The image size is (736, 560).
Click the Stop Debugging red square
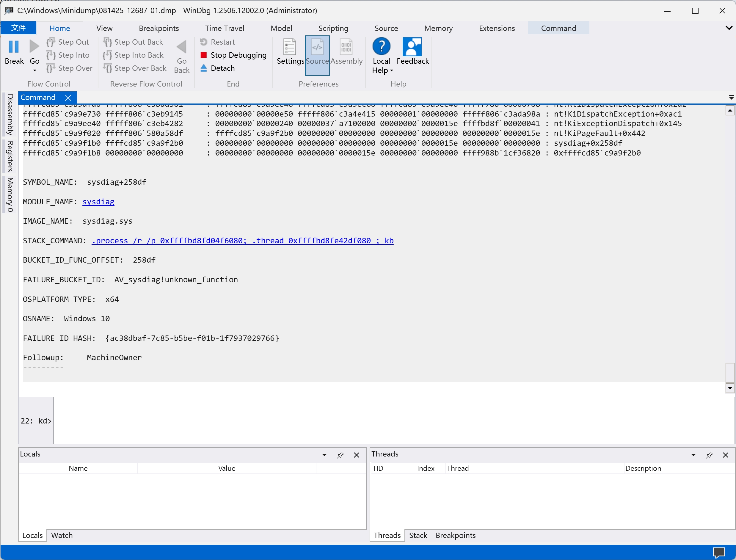click(x=204, y=55)
